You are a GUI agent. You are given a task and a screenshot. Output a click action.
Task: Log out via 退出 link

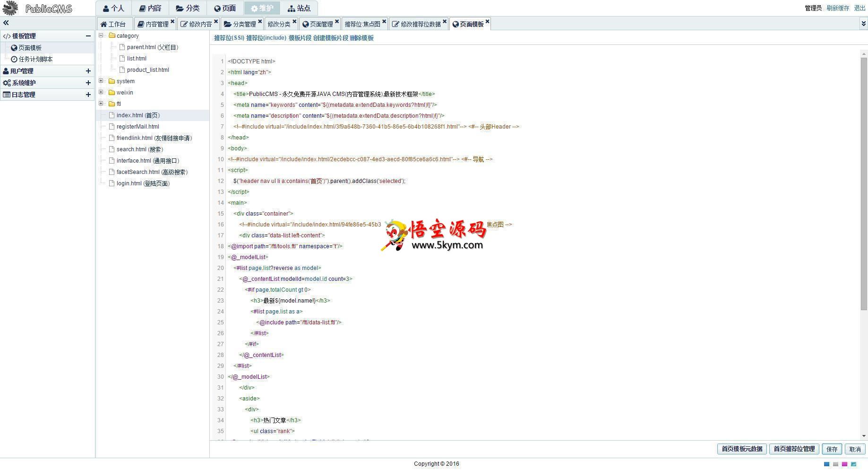(x=859, y=8)
